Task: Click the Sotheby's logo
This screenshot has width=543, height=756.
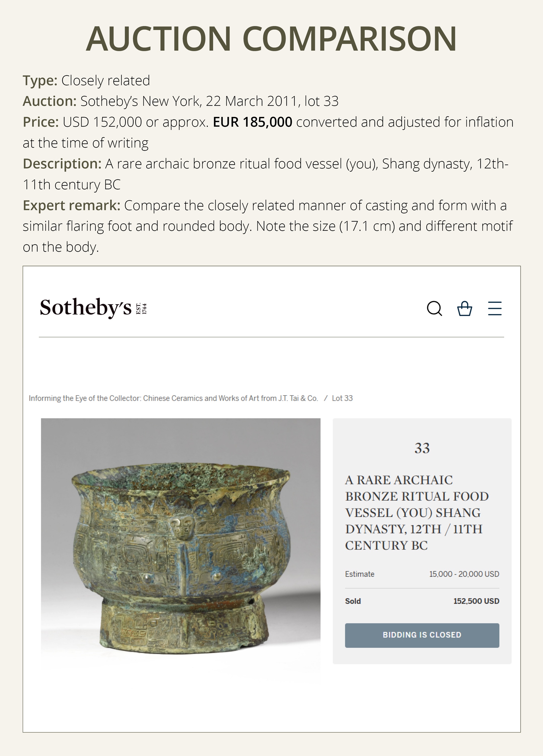Action: (86, 307)
